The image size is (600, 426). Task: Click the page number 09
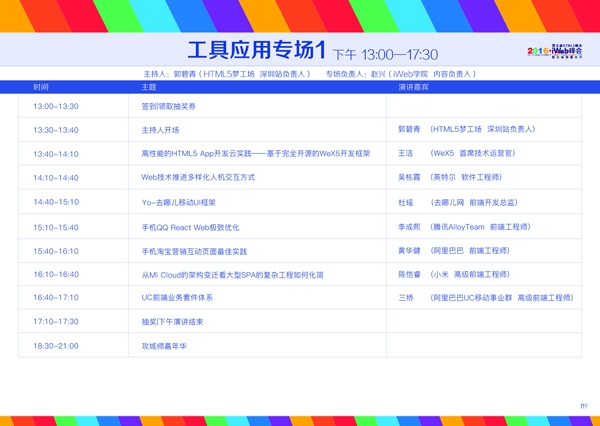584,406
